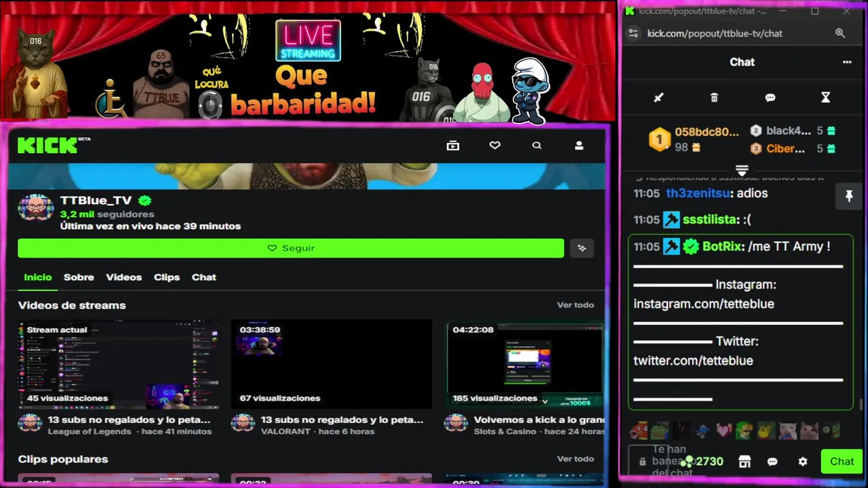Select the pink heart emote in quick bar
868x488 pixels.
724,430
